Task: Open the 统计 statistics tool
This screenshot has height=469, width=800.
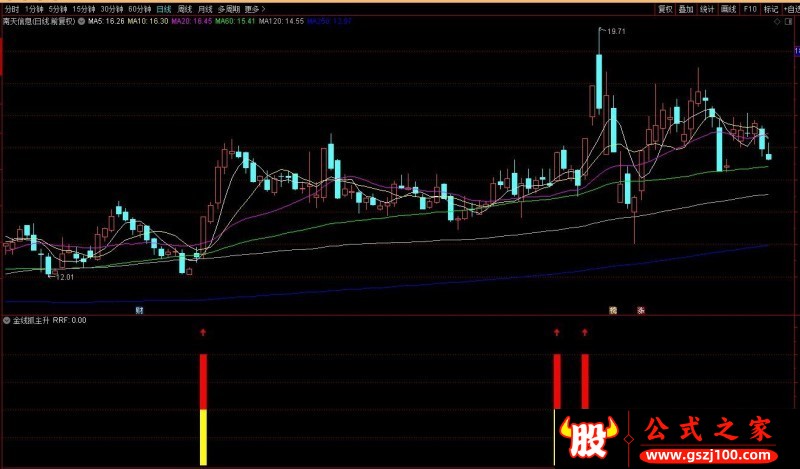Action: (x=707, y=9)
